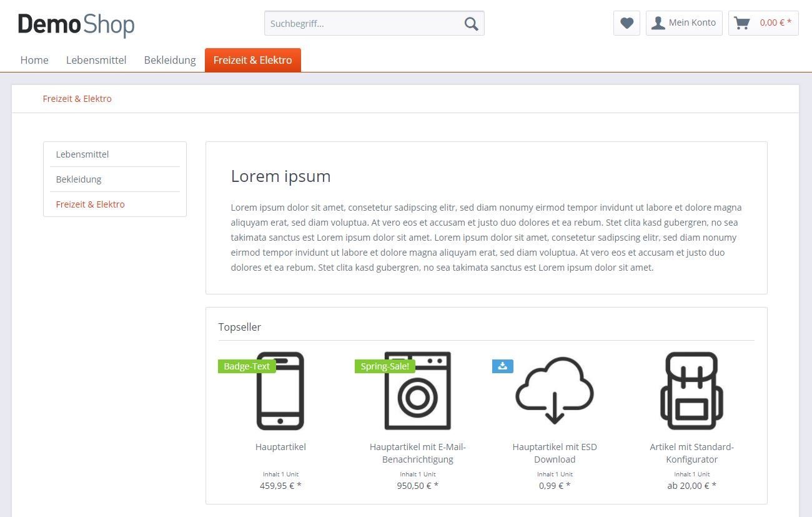Click the shopping cart icon
This screenshot has height=517, width=812.
coord(741,23)
